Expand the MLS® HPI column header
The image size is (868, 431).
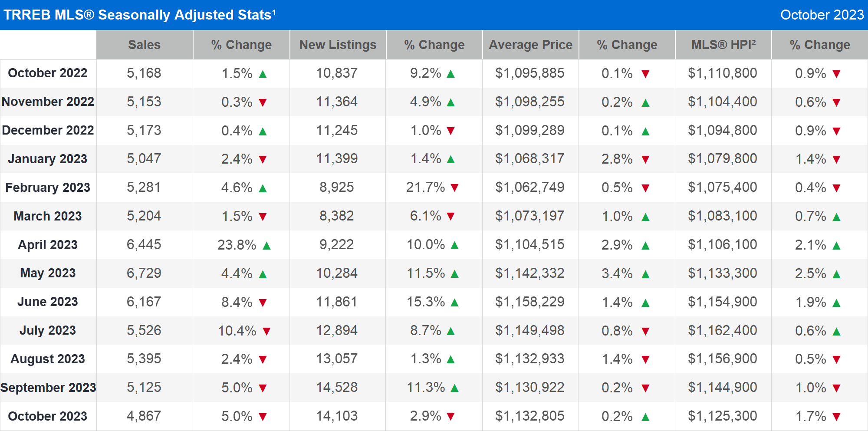tap(723, 45)
